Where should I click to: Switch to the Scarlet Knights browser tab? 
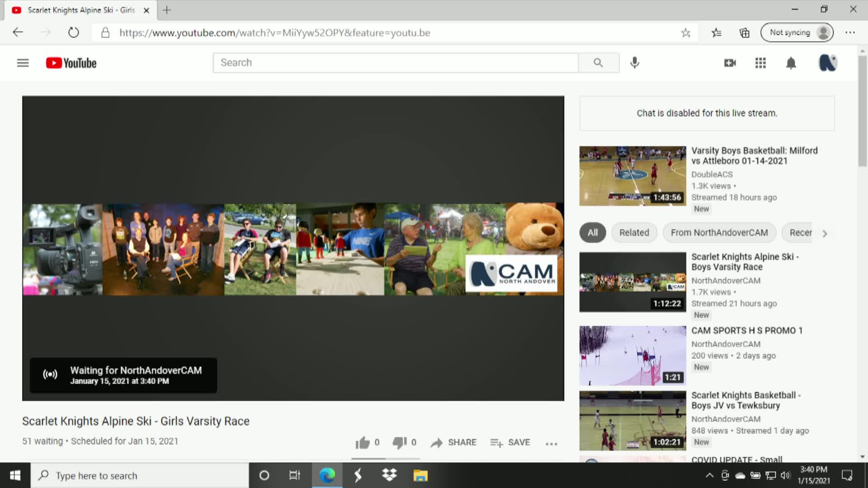81,10
